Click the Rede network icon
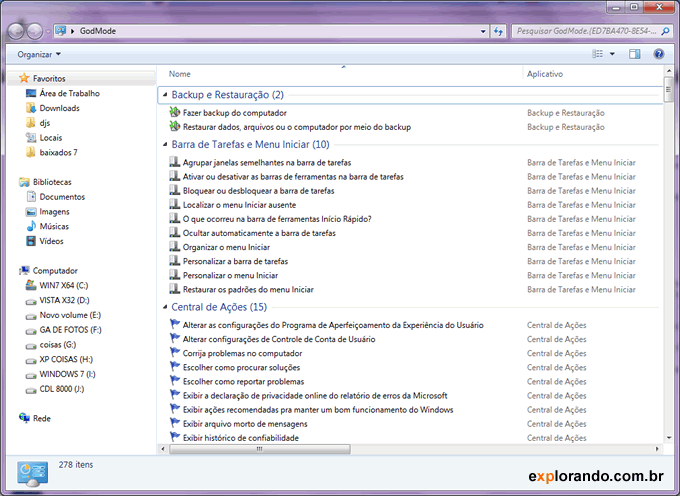The height and width of the screenshot is (496, 680). point(24,418)
